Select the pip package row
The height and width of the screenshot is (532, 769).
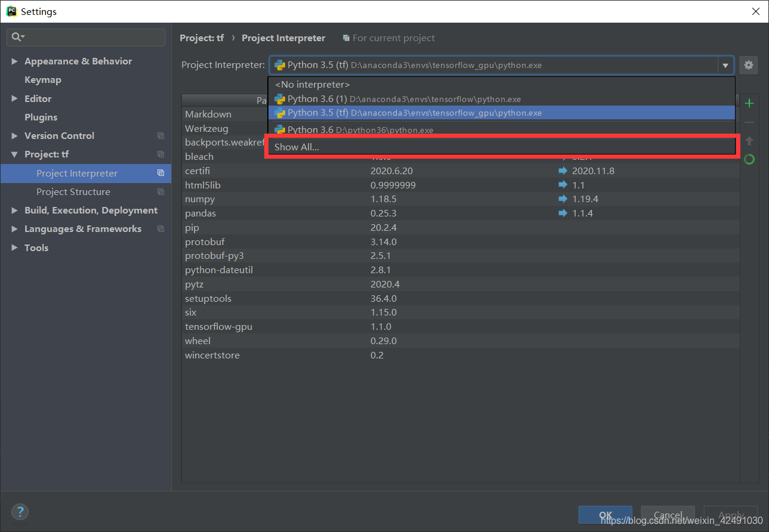(461, 228)
